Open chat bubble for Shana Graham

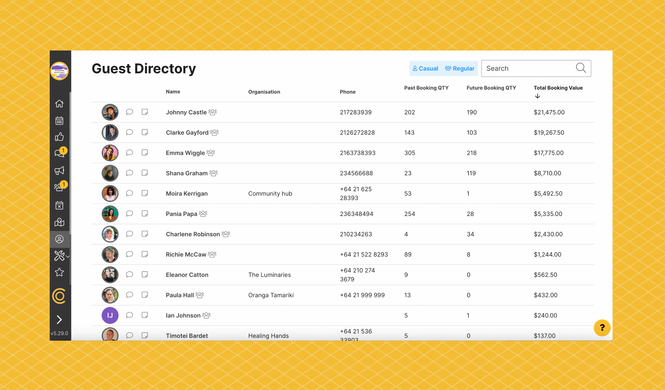tap(129, 173)
